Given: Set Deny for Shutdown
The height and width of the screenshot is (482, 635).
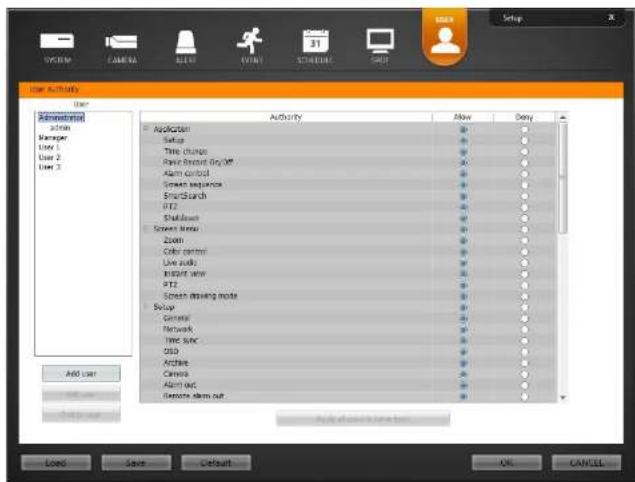Looking at the screenshot, I should click(x=524, y=219).
